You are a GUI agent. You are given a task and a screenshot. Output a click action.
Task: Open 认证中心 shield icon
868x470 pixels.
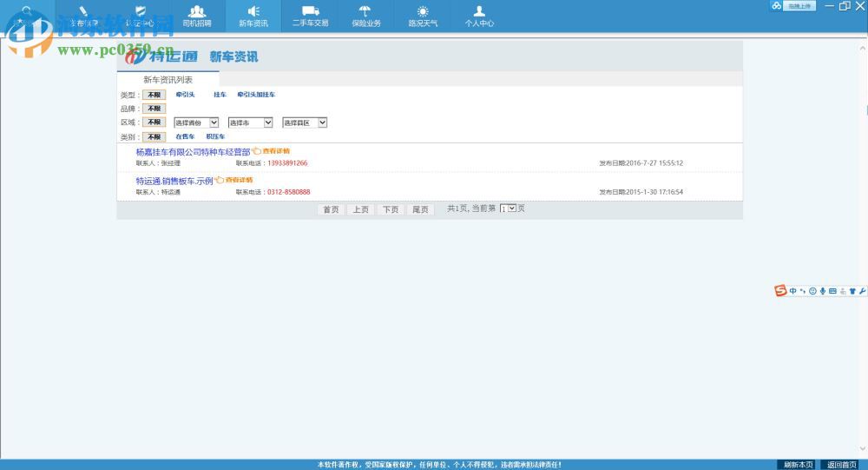pyautogui.click(x=141, y=11)
